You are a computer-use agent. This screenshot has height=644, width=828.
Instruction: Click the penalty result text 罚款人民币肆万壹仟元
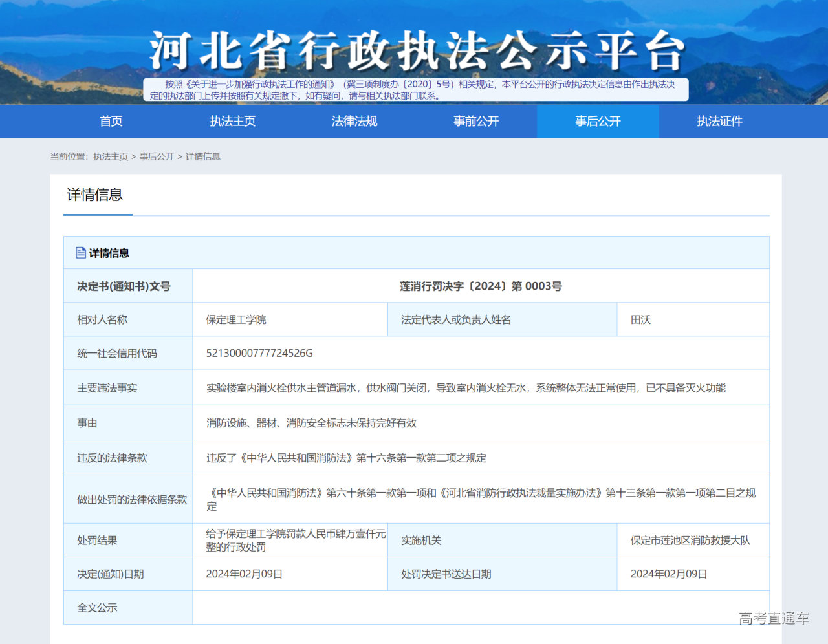(296, 541)
